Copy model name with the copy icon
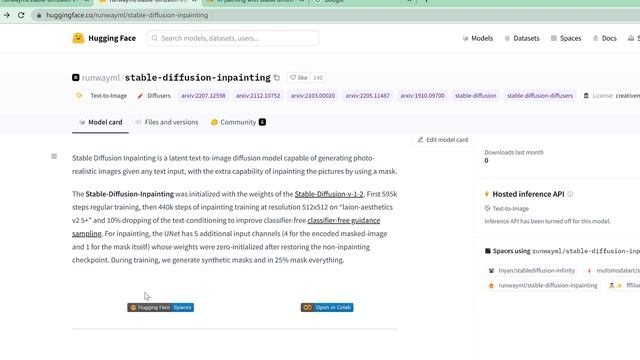Screen dimensions: 640x360 pos(277,78)
